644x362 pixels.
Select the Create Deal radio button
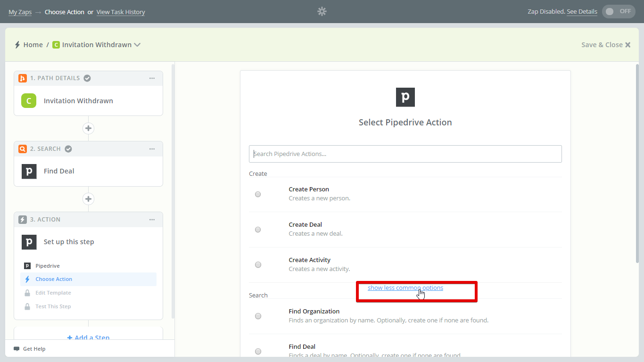258,230
